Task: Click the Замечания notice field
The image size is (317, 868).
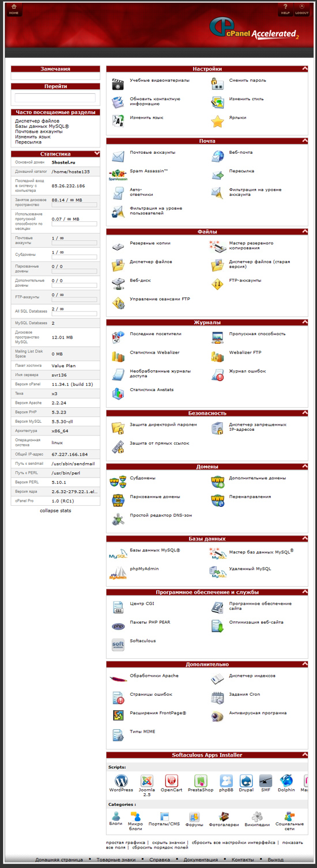Action: (x=55, y=75)
